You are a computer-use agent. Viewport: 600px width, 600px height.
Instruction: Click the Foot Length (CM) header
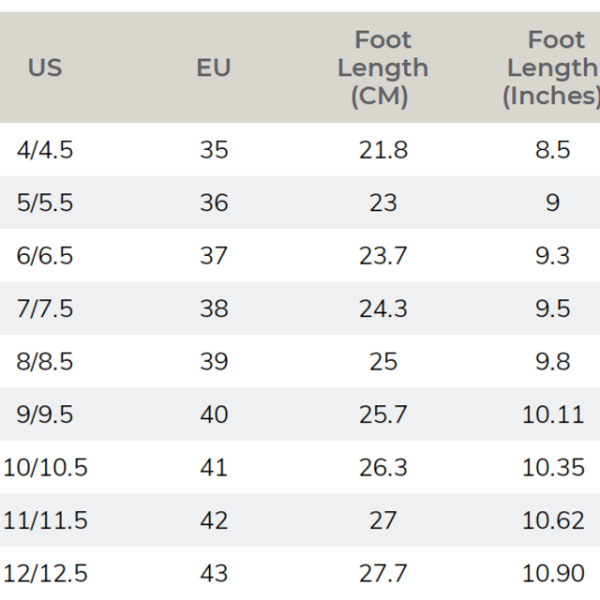(383, 68)
